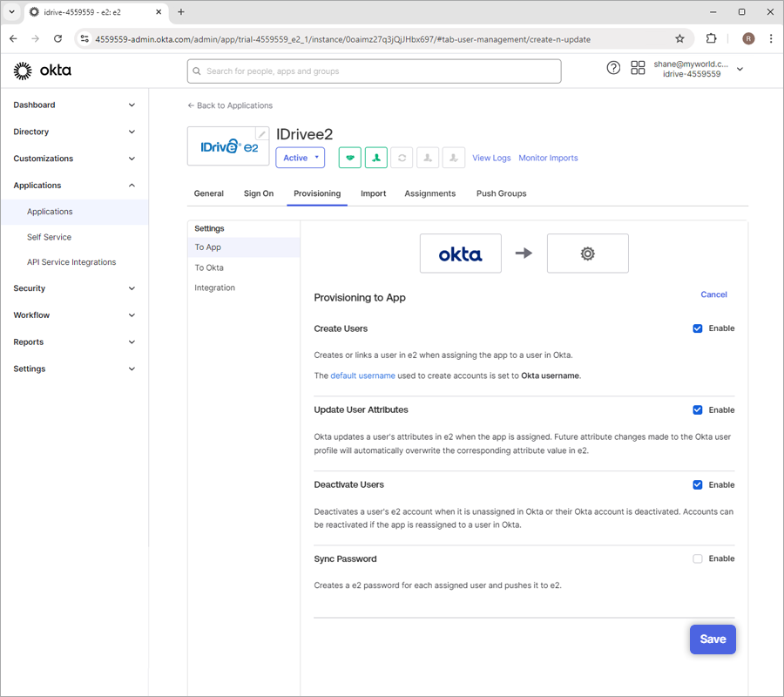
Task: Click the greyed sync arrows icon
Action: tap(402, 158)
